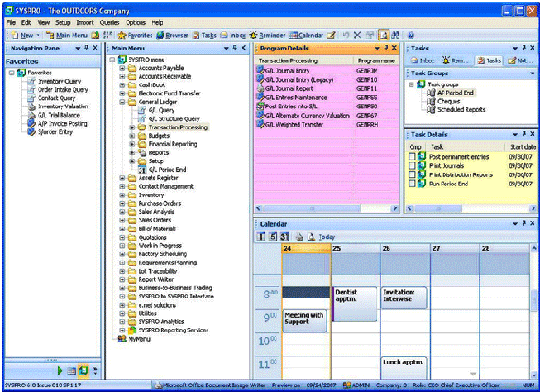
Task: Expand the Accounts Payable folder
Action: pos(122,68)
